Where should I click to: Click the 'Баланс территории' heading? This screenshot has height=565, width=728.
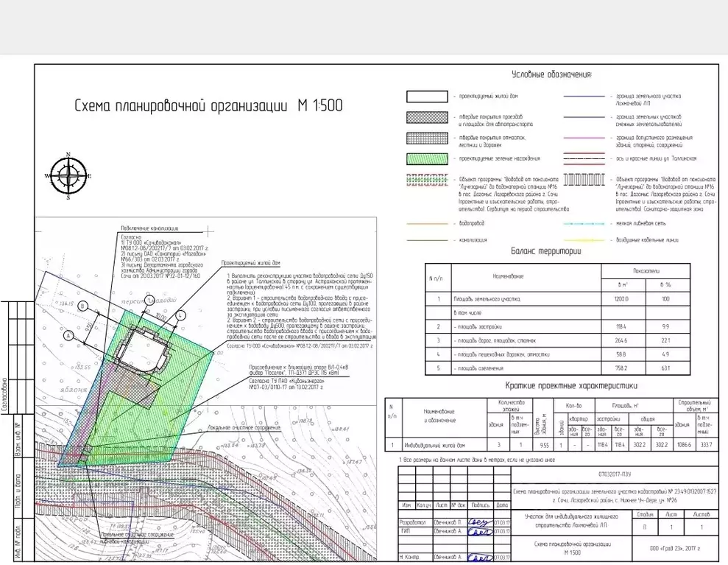tap(545, 251)
